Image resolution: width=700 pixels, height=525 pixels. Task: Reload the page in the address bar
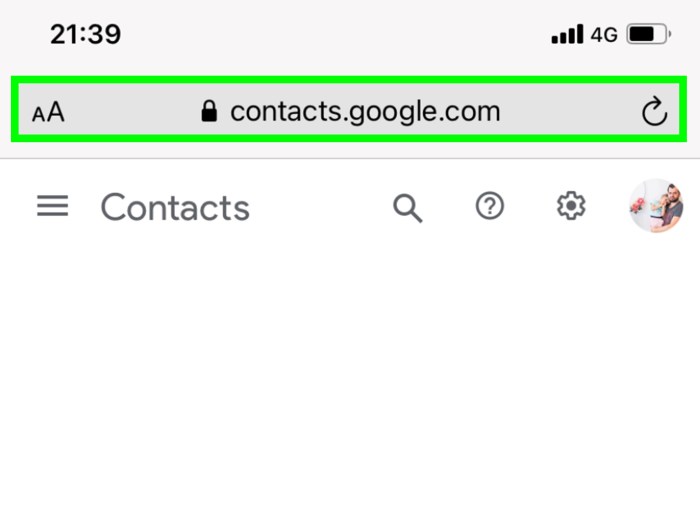pyautogui.click(x=654, y=112)
